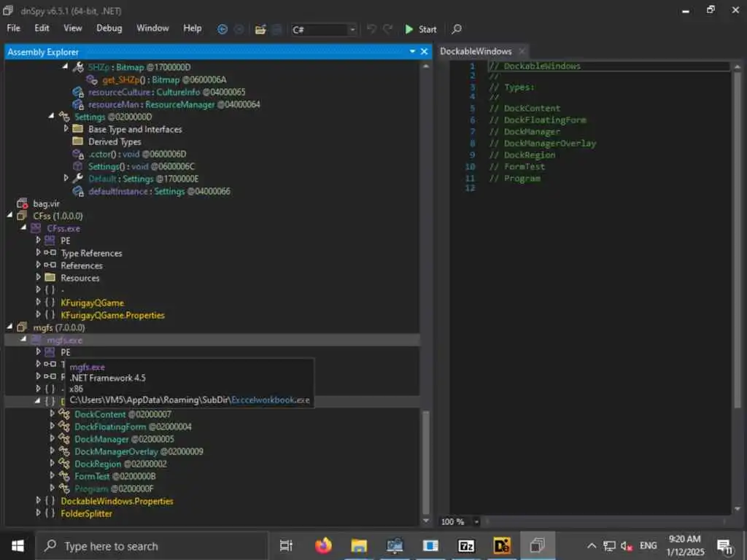Show hidden system tray icons chevron
The height and width of the screenshot is (560, 747).
[x=591, y=545]
